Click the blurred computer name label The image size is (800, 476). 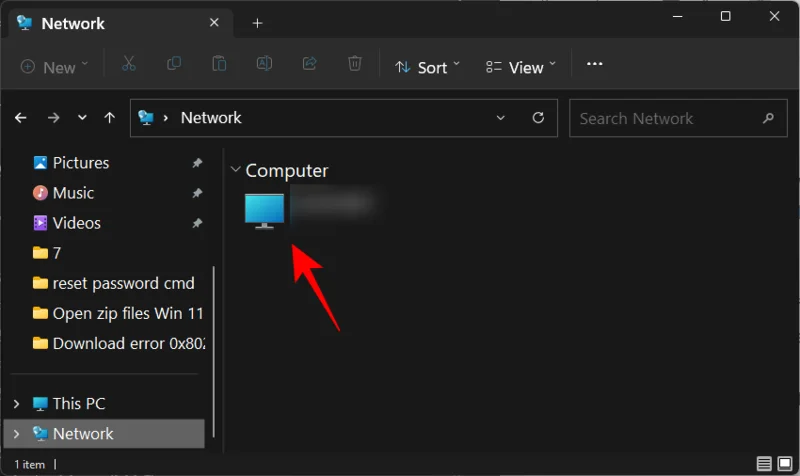point(333,204)
